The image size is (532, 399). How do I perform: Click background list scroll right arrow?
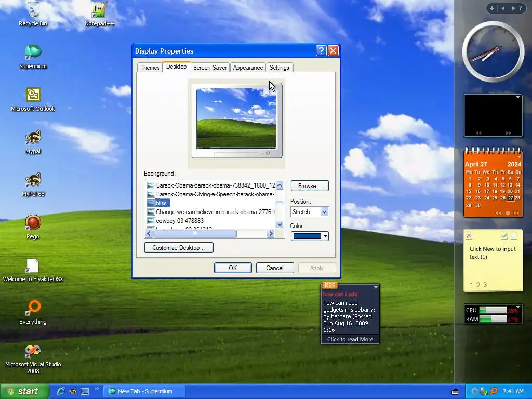(271, 233)
